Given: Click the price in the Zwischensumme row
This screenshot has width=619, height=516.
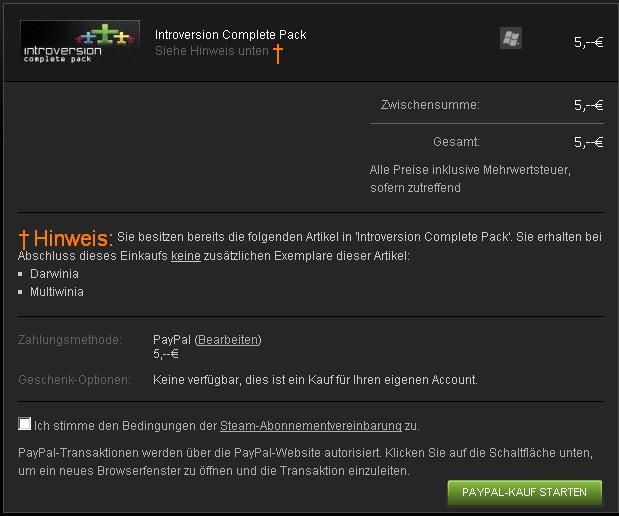Looking at the screenshot, I should pyautogui.click(x=589, y=105).
